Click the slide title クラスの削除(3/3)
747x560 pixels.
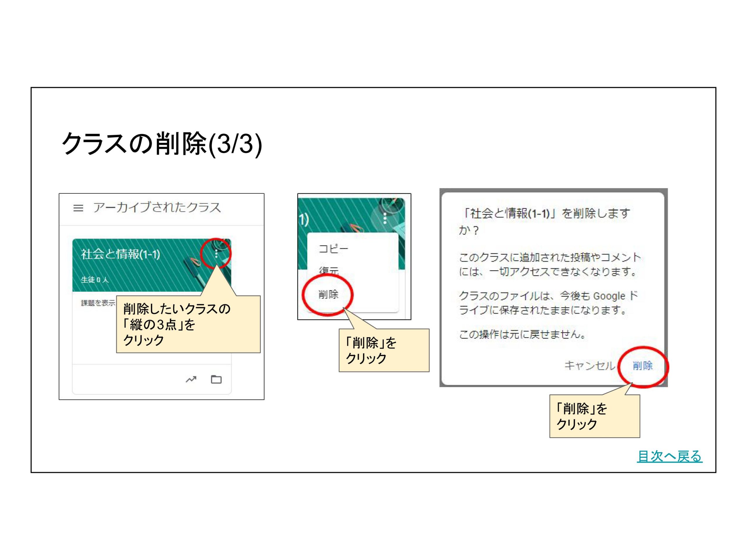tap(162, 143)
